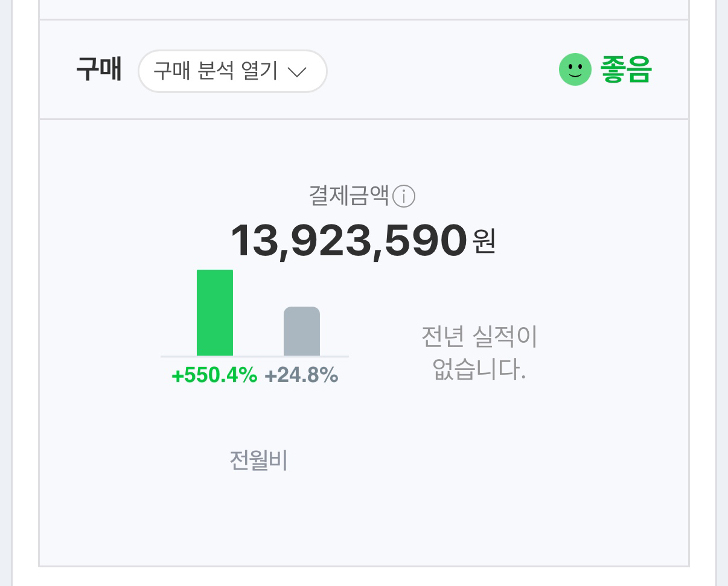
Task: Click blank header area between dropdown and 좋음
Action: 441,70
